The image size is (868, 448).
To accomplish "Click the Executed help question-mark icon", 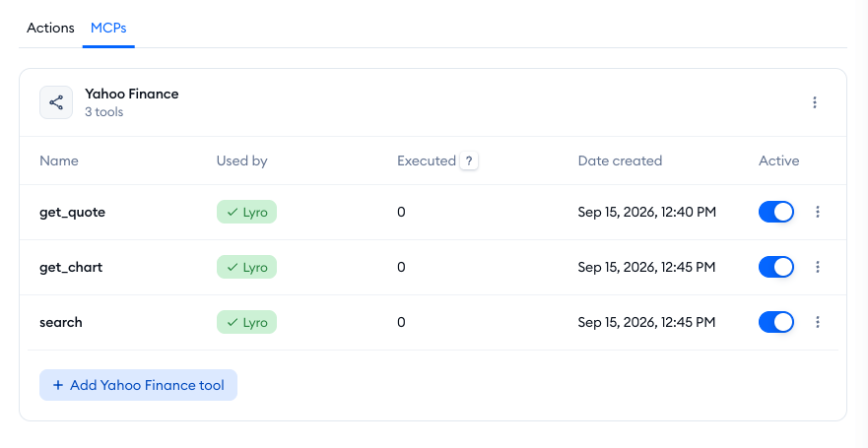I will (x=469, y=160).
